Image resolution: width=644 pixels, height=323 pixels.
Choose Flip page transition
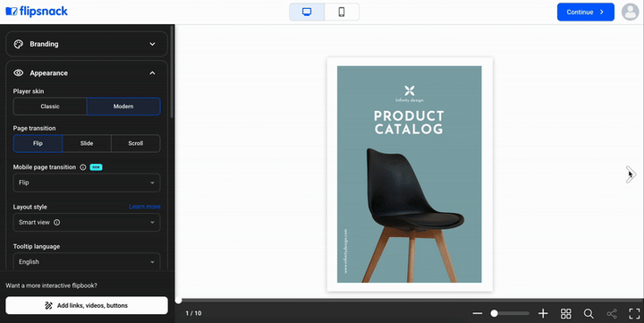[38, 143]
